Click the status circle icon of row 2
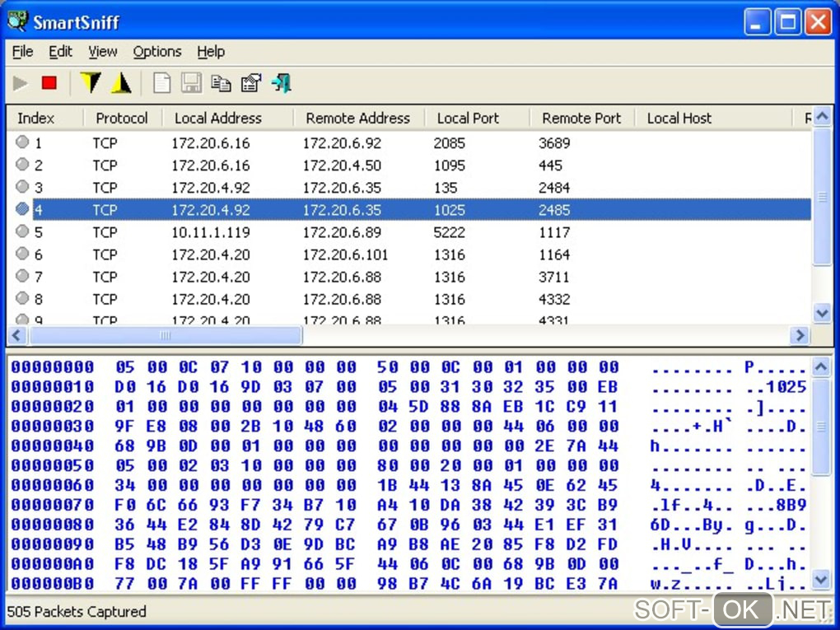The image size is (840, 630). coord(22,164)
